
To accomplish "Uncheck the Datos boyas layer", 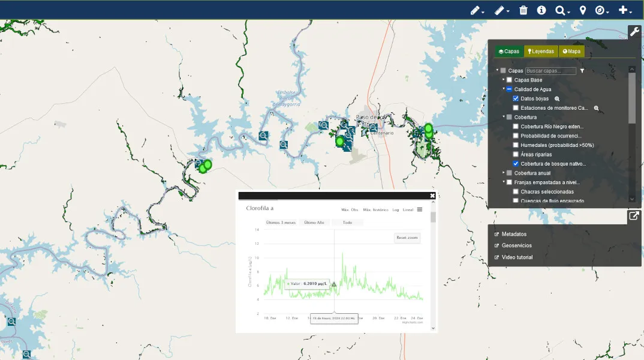I will (516, 98).
